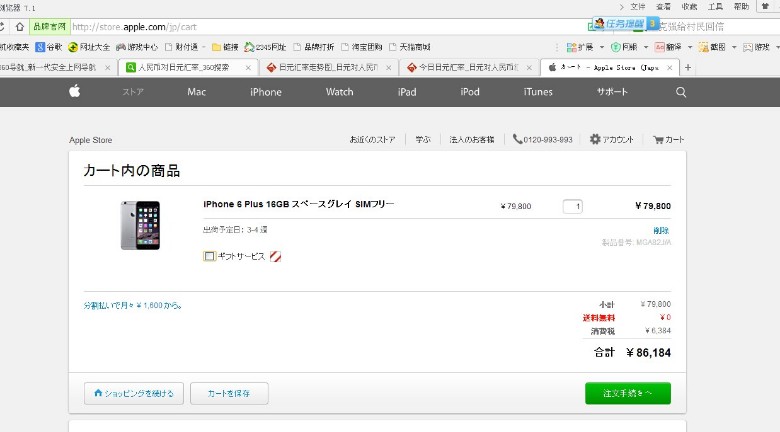Click phone number 0120-993-993
The height and width of the screenshot is (432, 780).
(543, 140)
